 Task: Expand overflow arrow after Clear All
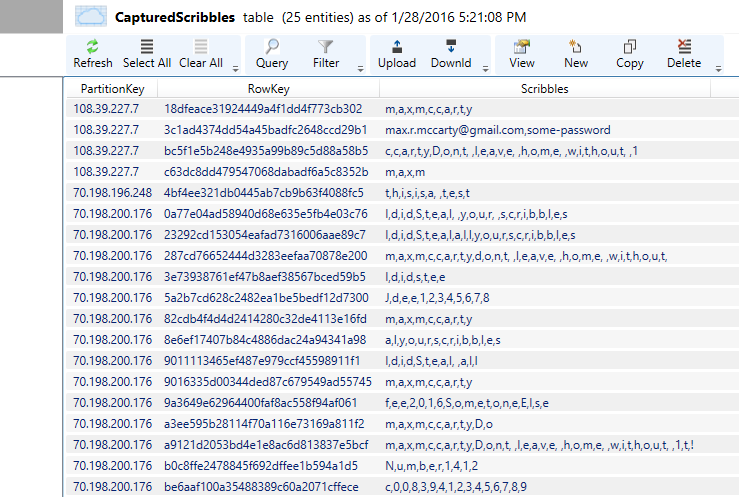click(235, 68)
